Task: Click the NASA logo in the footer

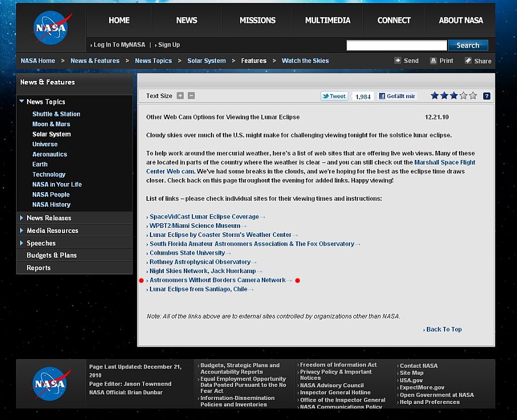Action: [51, 384]
